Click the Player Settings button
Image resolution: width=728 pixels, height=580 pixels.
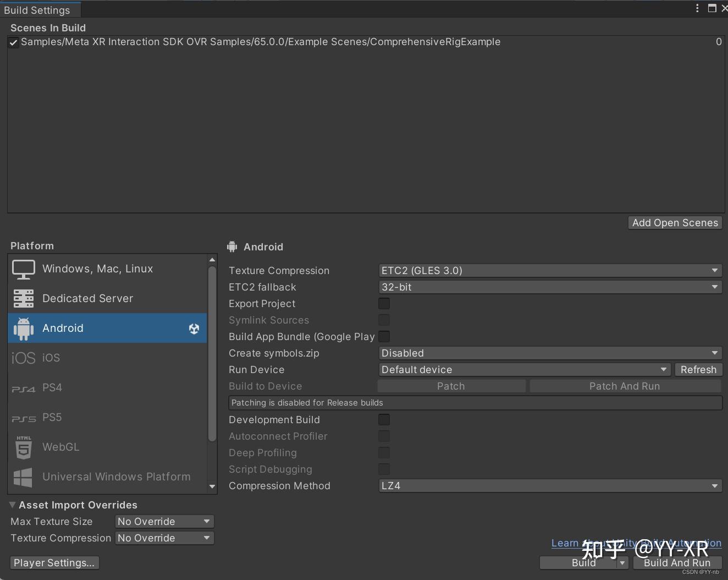click(x=54, y=562)
